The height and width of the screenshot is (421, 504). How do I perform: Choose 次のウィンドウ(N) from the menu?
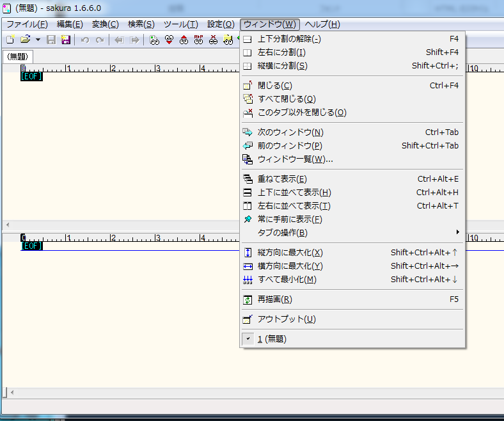tap(352, 132)
